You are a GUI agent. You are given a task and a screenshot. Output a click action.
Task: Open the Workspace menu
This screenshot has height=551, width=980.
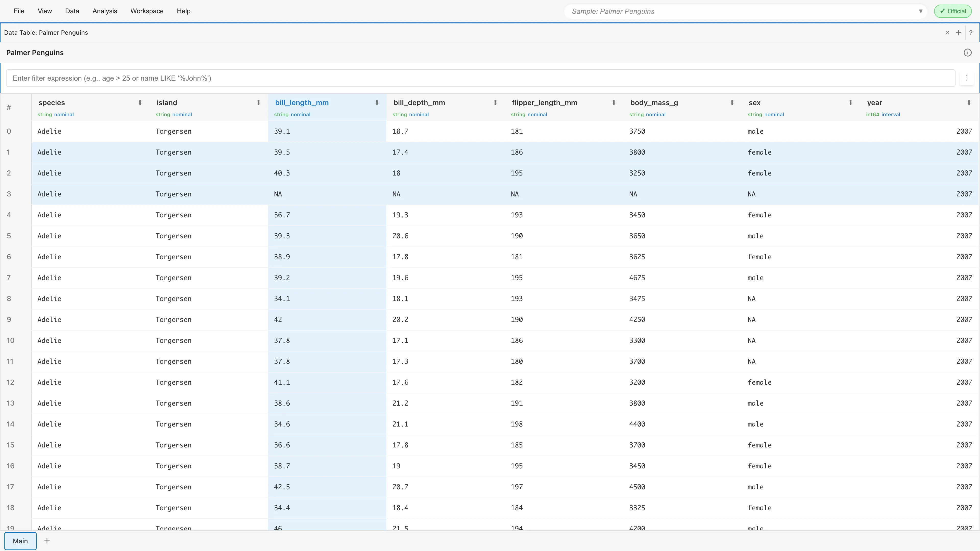tap(147, 11)
